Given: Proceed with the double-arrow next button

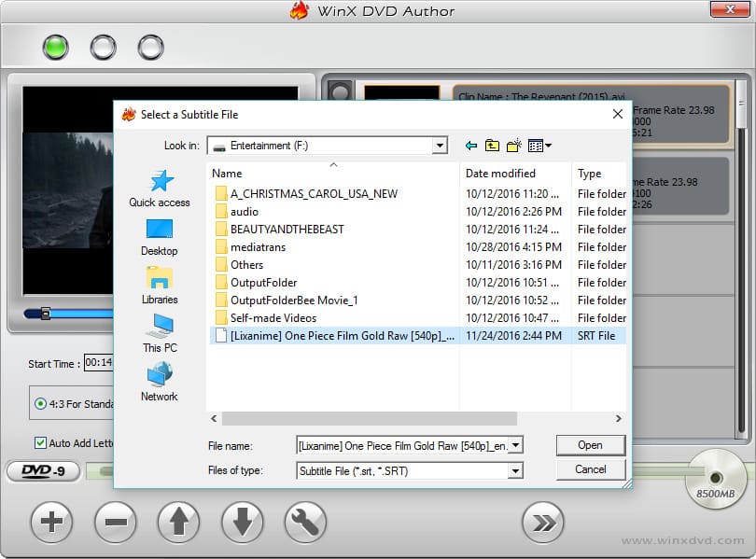Looking at the screenshot, I should pyautogui.click(x=543, y=523).
